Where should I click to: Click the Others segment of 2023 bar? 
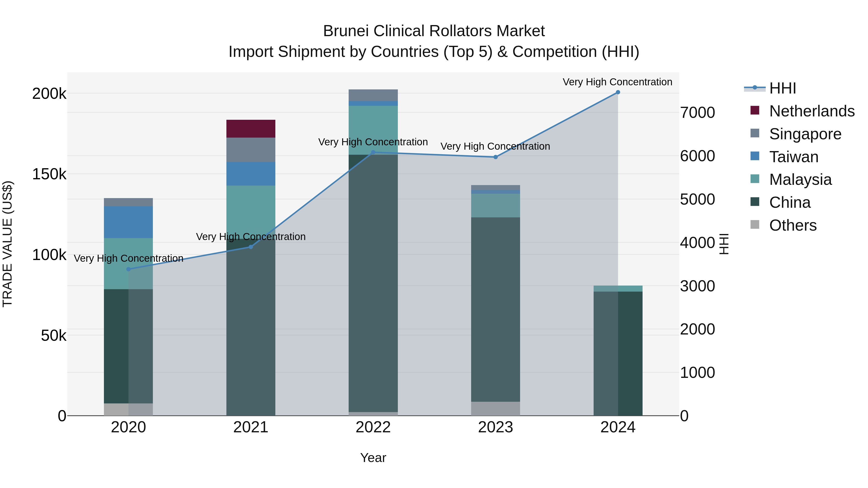tap(495, 408)
